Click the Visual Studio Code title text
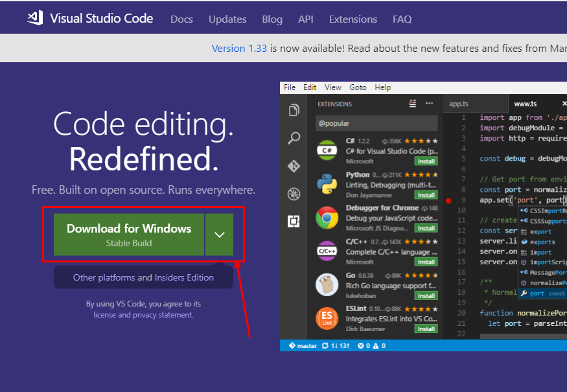This screenshot has height=392, width=567. point(102,18)
